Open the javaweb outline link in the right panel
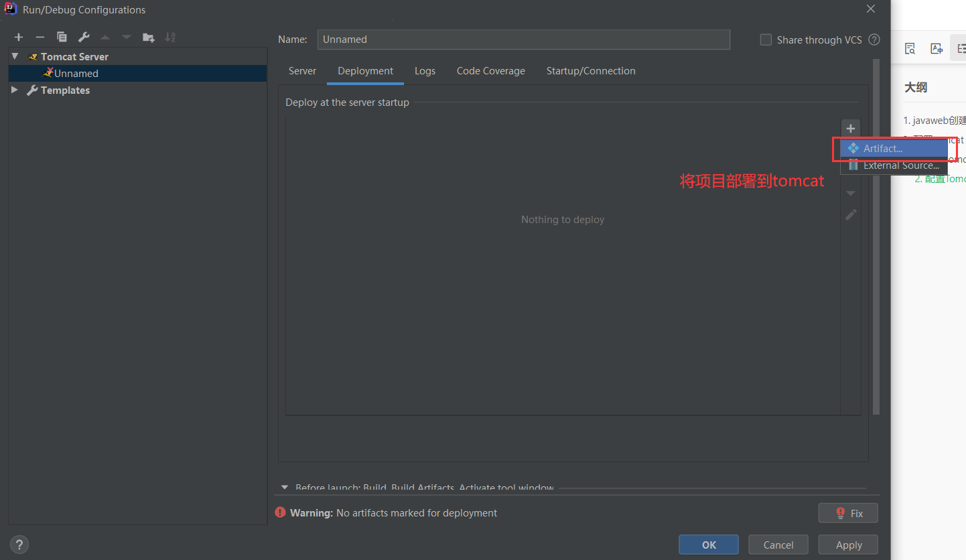 coord(935,121)
